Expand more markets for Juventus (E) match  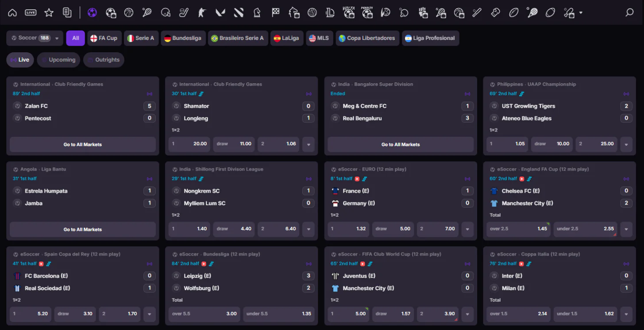coord(467,314)
